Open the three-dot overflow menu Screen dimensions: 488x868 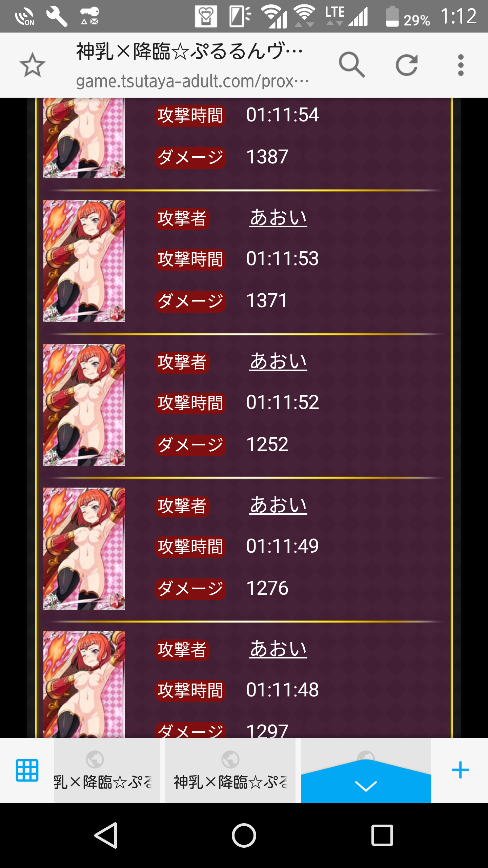coord(461,65)
